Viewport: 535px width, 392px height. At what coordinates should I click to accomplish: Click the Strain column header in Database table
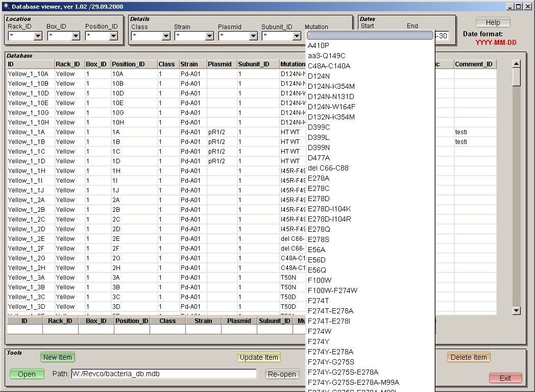(x=193, y=64)
